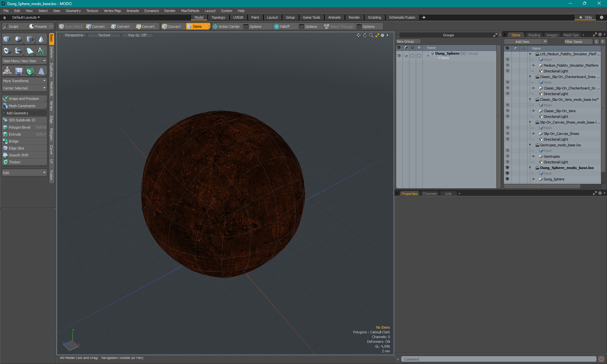
Task: Toggle Action Center Options checkbox
Action: (x=246, y=27)
